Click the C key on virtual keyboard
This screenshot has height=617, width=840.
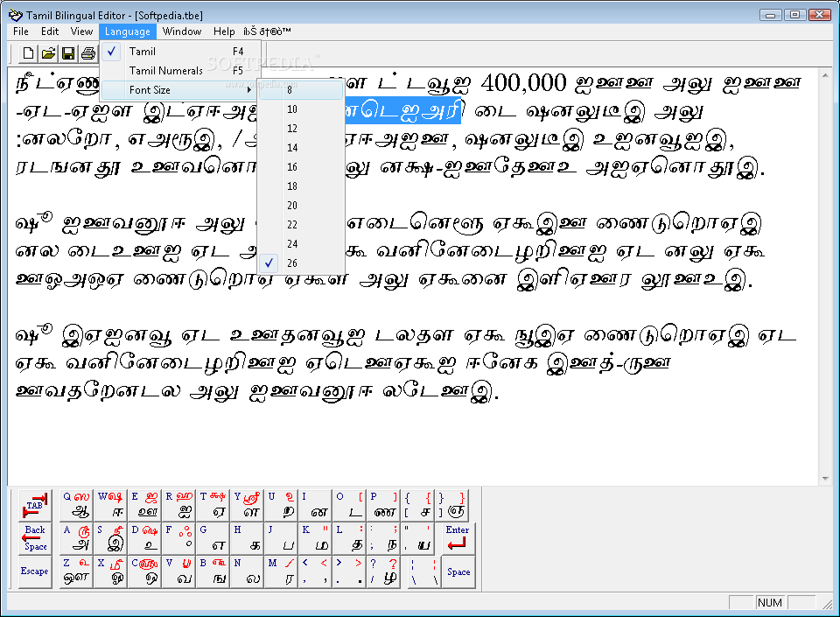(144, 571)
